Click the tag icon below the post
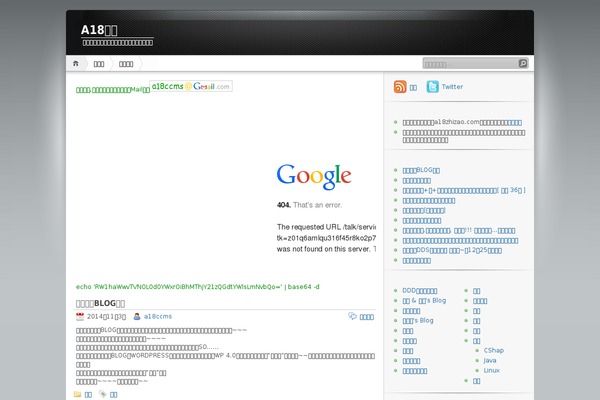Viewport: 600px width, 400px height. coord(103,394)
